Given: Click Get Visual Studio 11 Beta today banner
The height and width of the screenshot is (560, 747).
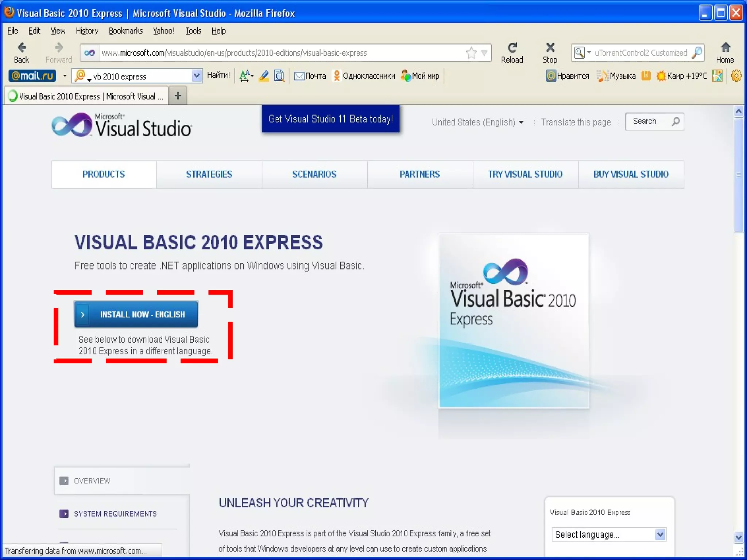Looking at the screenshot, I should tap(330, 119).
